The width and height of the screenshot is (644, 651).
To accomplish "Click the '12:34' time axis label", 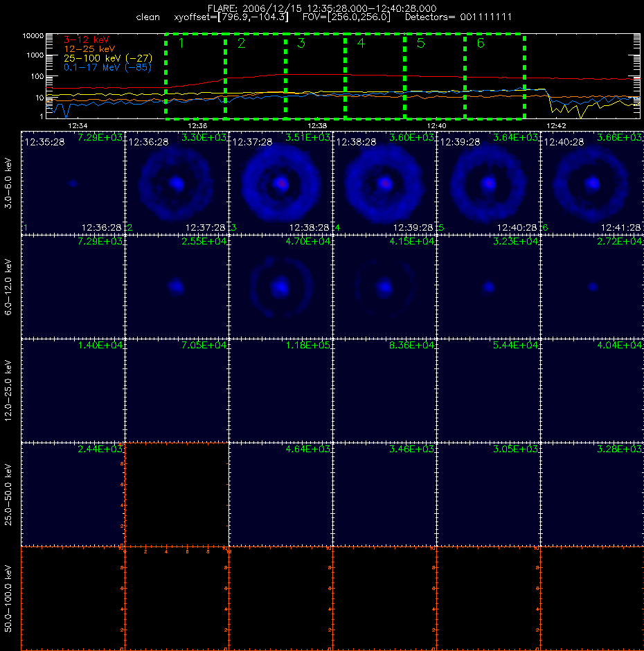I will (x=78, y=125).
